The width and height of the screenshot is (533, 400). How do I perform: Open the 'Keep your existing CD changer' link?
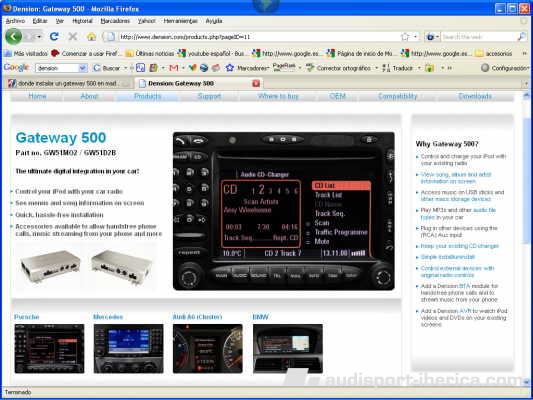coord(460,246)
